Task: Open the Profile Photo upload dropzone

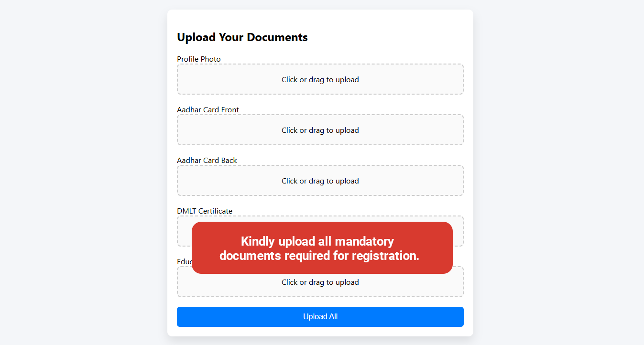Action: [x=320, y=79]
